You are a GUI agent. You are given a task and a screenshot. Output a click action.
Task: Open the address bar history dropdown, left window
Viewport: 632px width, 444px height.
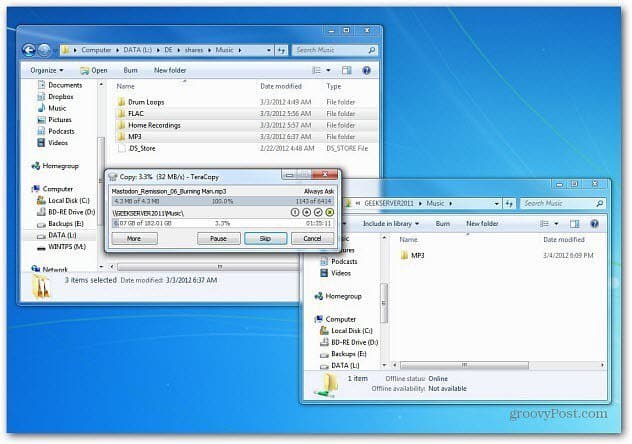269,50
